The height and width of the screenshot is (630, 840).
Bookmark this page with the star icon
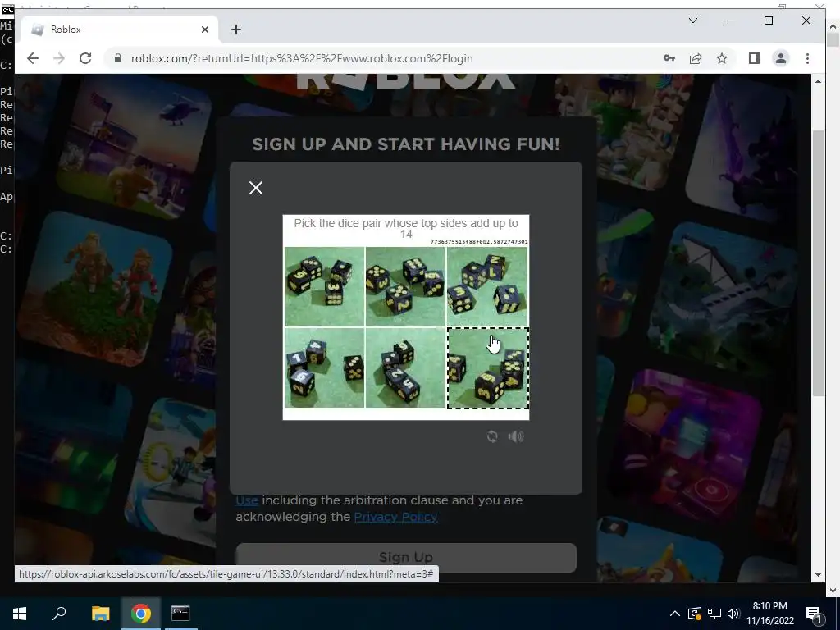pyautogui.click(x=722, y=58)
